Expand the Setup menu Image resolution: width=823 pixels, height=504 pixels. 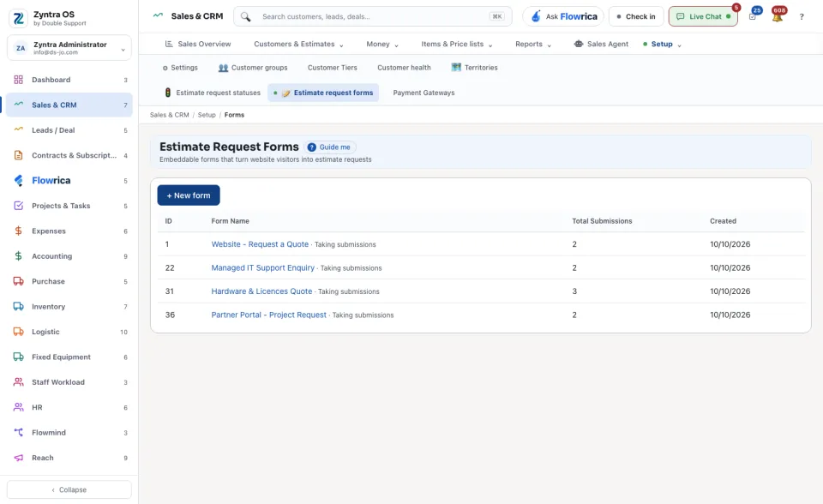tap(663, 44)
